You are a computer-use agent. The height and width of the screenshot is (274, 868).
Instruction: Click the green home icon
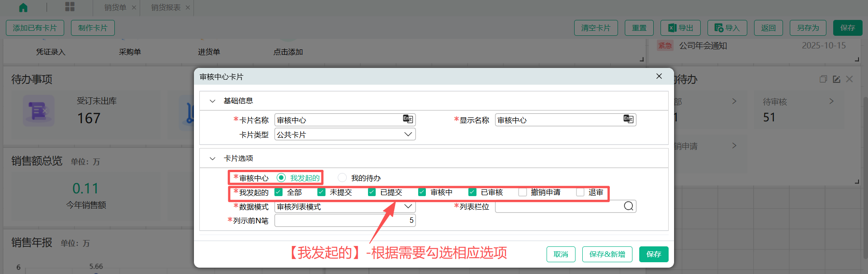click(23, 7)
